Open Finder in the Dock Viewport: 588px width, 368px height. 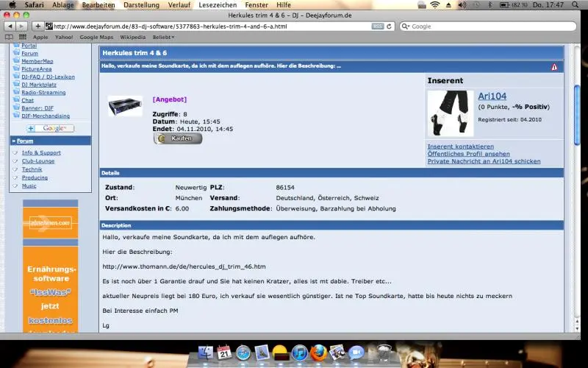[204, 353]
